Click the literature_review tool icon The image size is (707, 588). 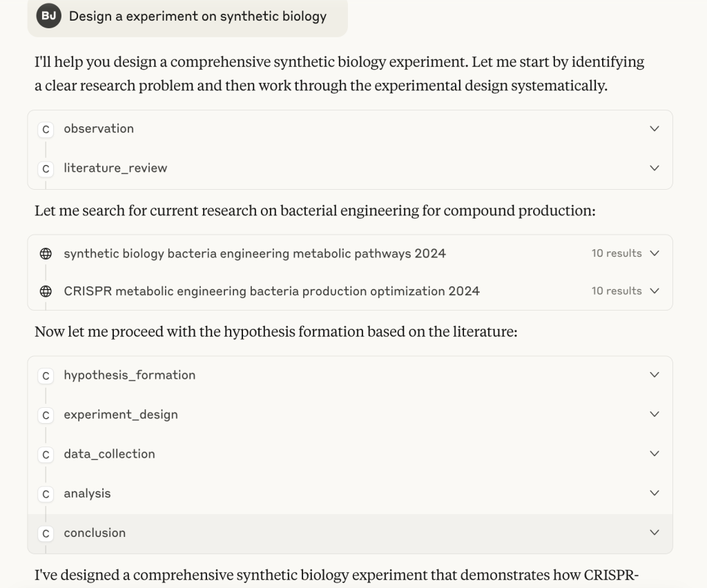click(x=46, y=169)
